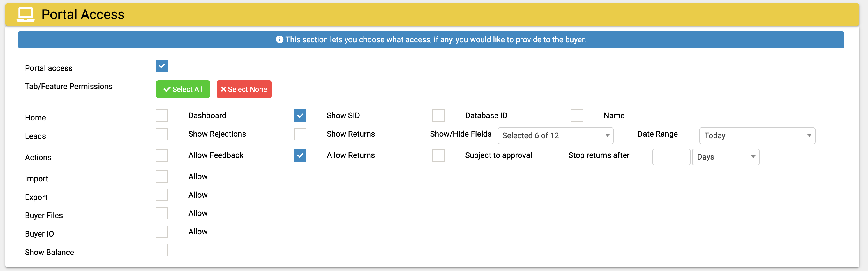Click the Stop returns after label

pyautogui.click(x=599, y=155)
